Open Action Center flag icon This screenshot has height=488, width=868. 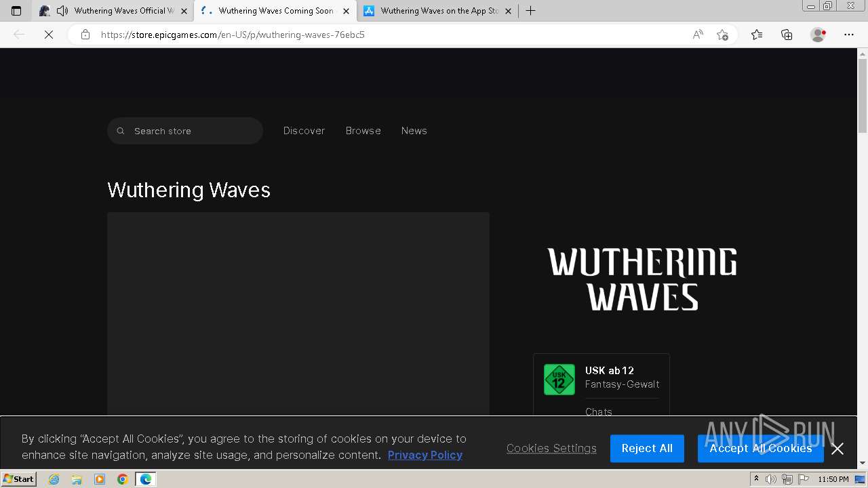click(804, 479)
